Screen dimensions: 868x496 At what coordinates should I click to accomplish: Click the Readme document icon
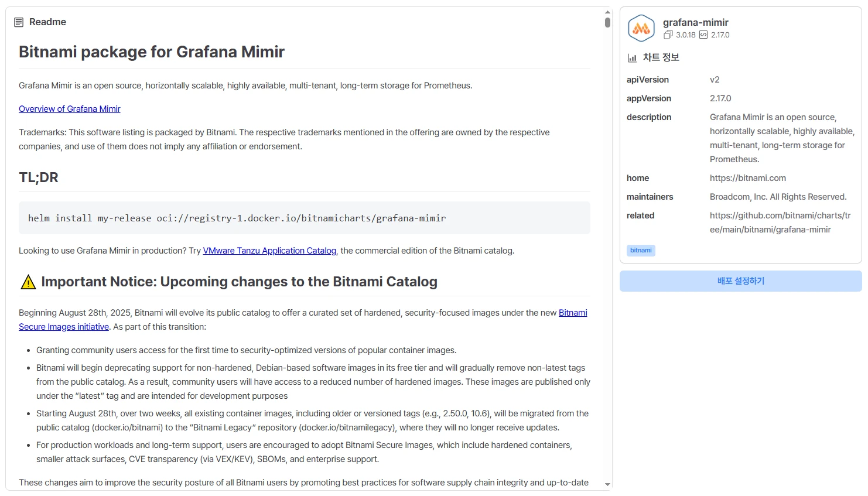(19, 22)
